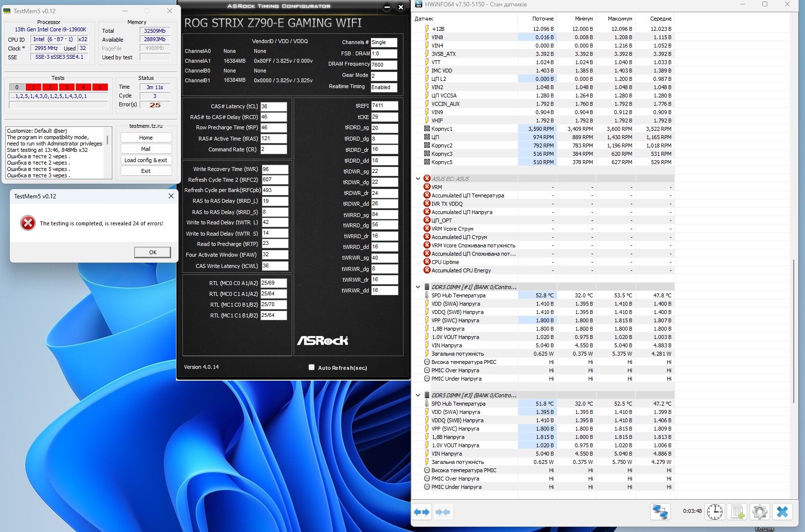The height and width of the screenshot is (532, 805).
Task: Select the Accumulated CPU Energy row
Action: [543, 270]
